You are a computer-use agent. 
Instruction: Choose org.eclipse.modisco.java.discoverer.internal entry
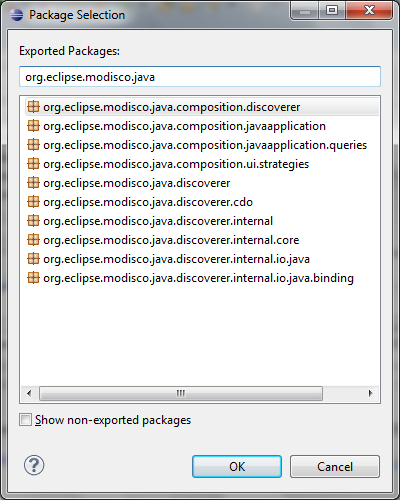(158, 221)
